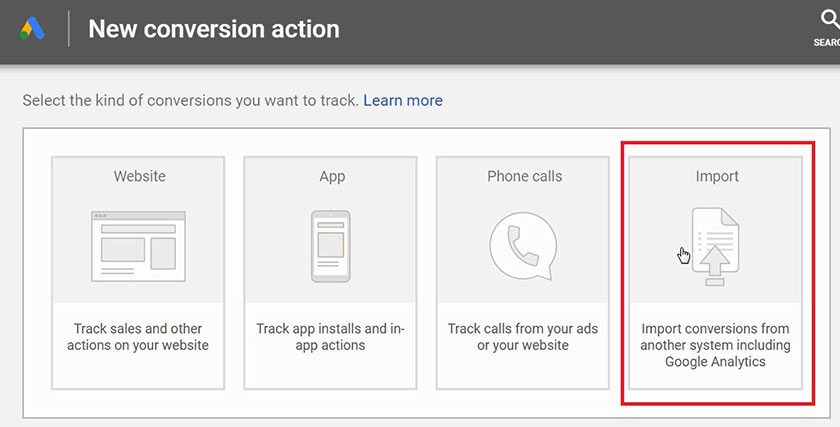This screenshot has height=427, width=840.
Task: Click "or your website" in Phone calls card
Action: point(523,345)
